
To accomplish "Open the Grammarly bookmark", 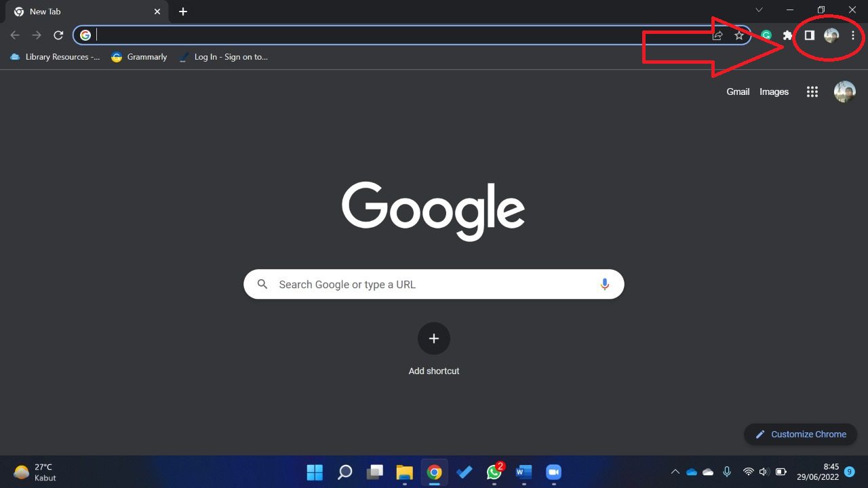I will tap(139, 57).
